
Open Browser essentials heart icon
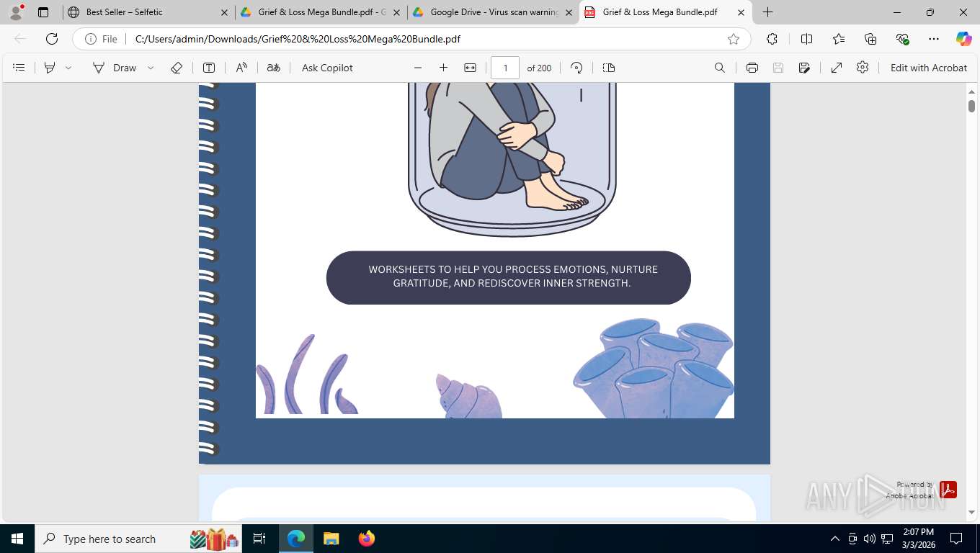point(902,39)
